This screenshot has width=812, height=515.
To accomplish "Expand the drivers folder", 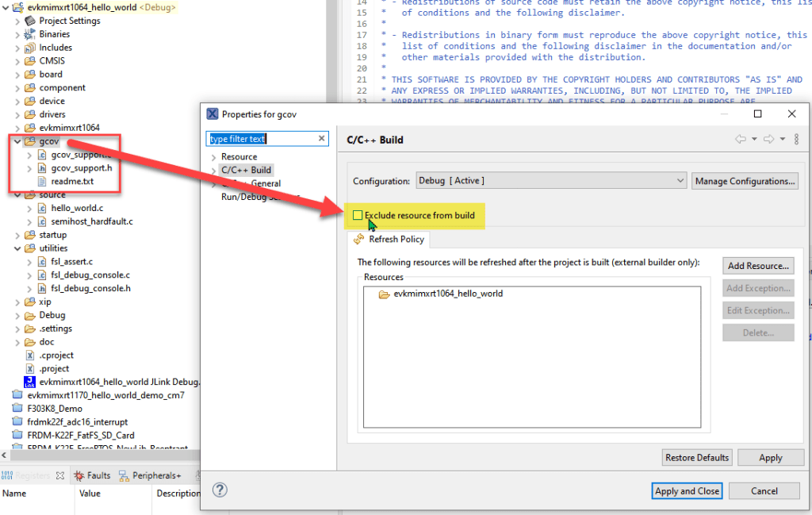I will (18, 114).
